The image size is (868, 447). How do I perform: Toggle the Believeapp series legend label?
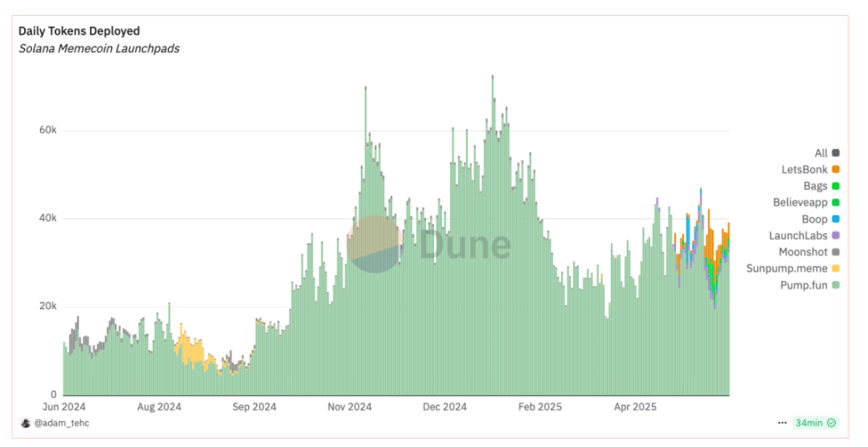[x=800, y=203]
